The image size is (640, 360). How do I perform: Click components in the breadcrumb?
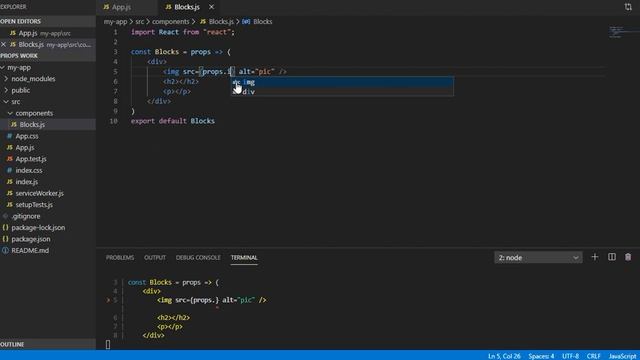[x=171, y=22]
